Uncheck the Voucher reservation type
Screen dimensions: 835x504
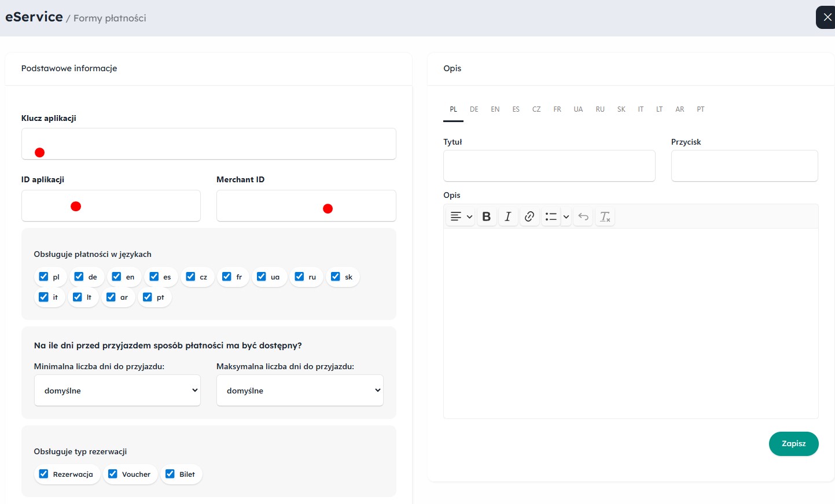(x=113, y=474)
